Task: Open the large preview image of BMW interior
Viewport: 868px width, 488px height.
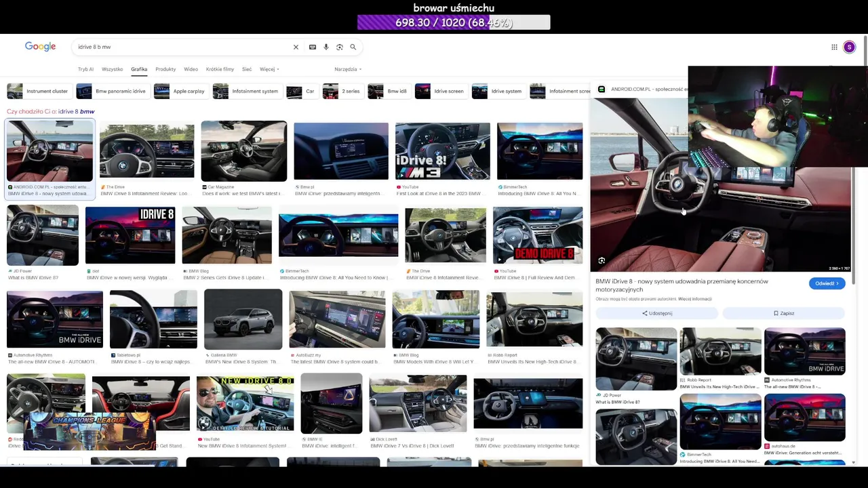Action: [x=720, y=184]
